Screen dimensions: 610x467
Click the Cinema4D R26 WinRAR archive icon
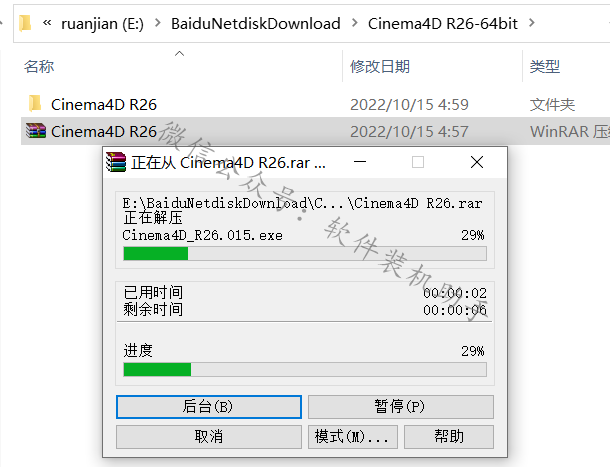click(36, 131)
